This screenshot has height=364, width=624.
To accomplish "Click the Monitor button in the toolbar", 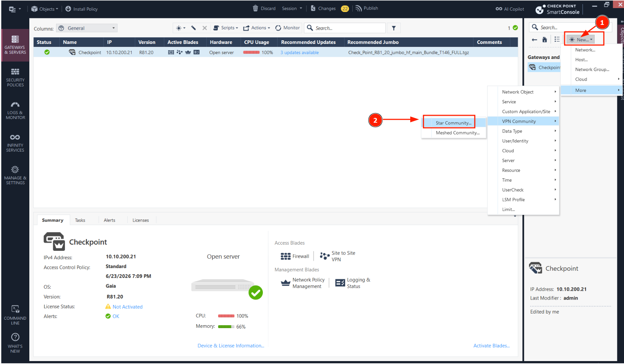I will coord(287,28).
